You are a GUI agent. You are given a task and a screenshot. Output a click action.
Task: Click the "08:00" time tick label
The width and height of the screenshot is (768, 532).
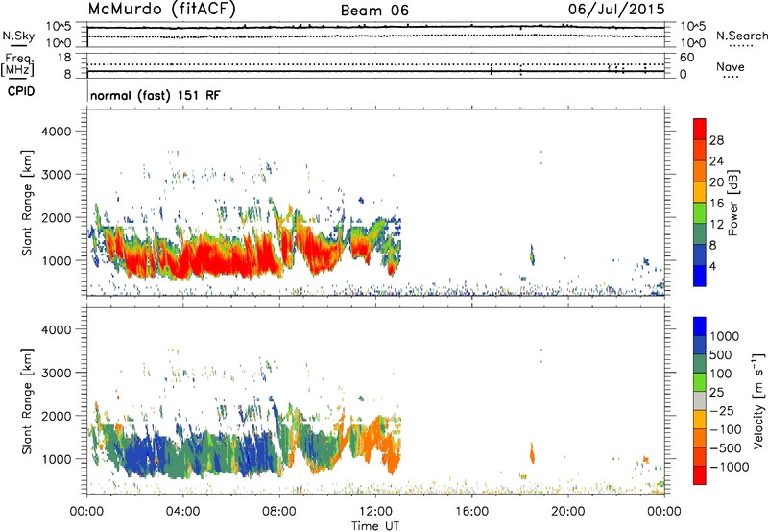coord(279,512)
